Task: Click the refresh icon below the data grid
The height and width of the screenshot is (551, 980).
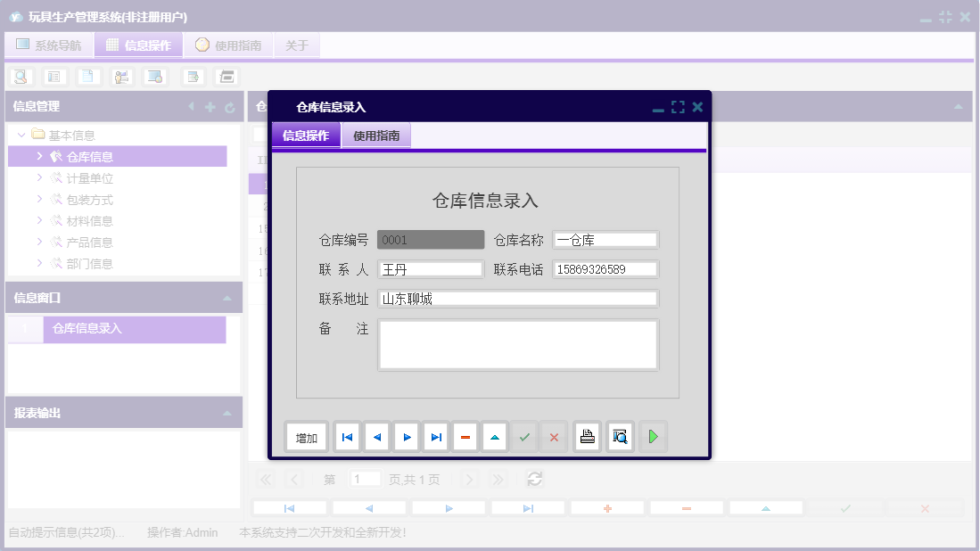Action: 534,479
